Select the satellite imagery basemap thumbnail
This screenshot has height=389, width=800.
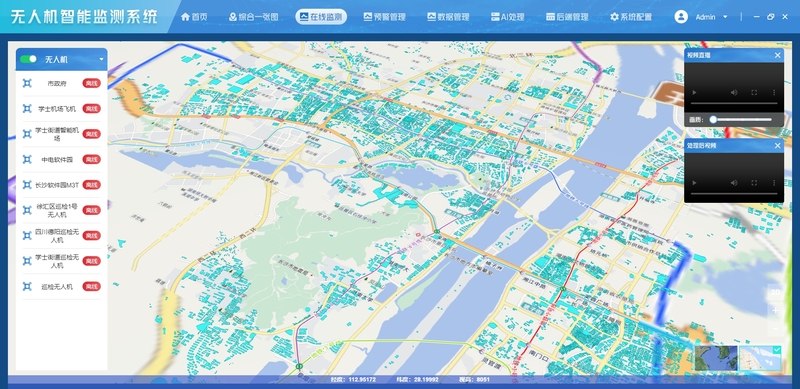[716, 358]
